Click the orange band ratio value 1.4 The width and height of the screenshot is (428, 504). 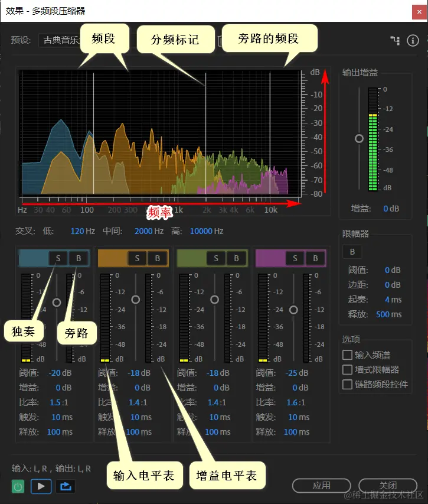[x=133, y=402]
